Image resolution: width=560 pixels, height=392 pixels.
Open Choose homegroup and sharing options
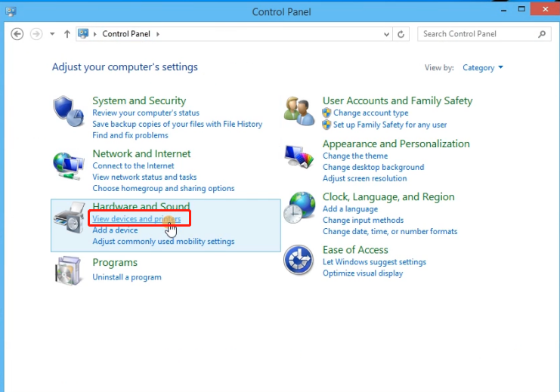pos(163,188)
